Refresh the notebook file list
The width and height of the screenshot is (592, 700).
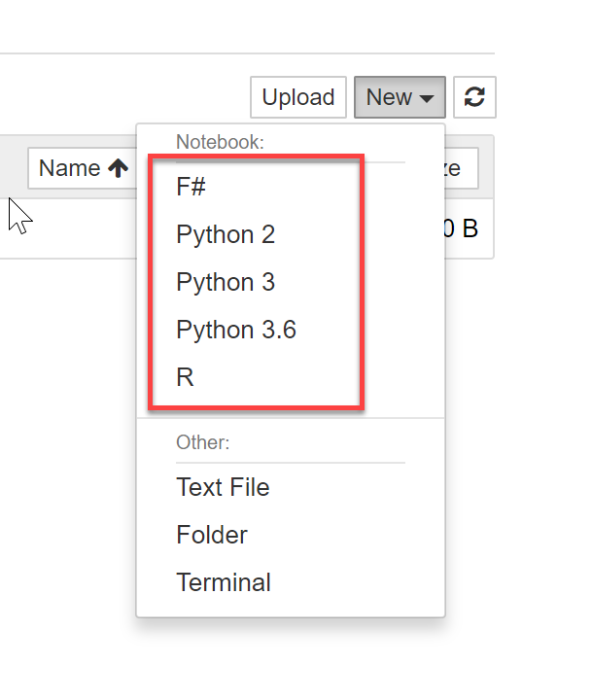474,97
